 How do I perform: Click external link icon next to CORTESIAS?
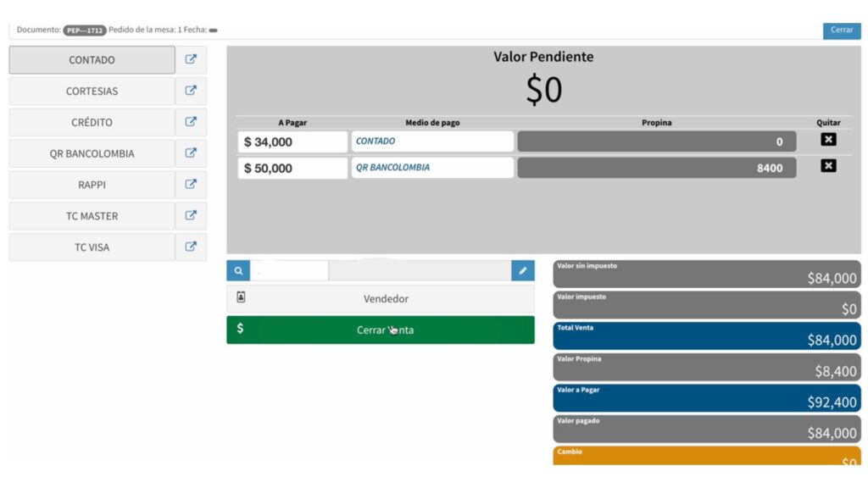tap(191, 91)
